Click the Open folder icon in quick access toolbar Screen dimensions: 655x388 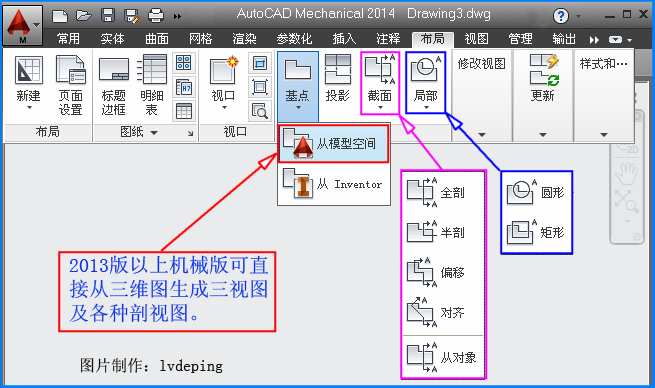coord(84,16)
